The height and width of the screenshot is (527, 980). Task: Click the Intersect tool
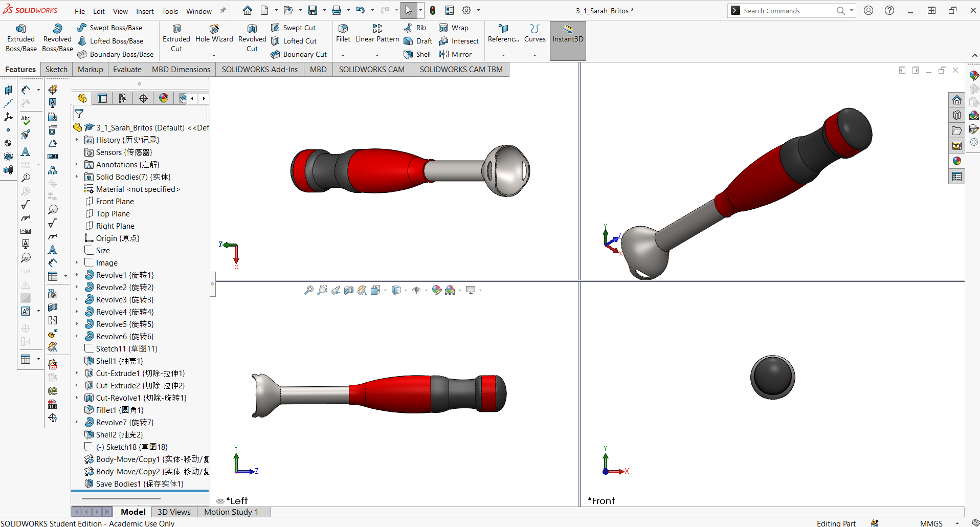coord(459,41)
